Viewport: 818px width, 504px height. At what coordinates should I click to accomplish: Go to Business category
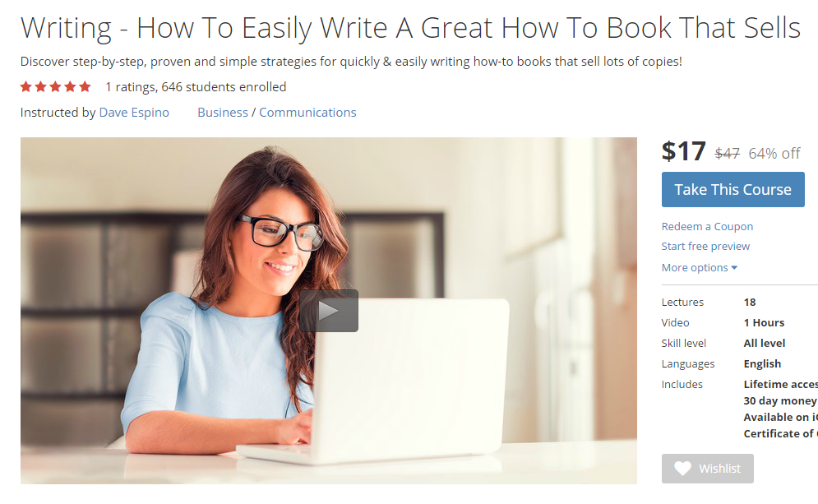point(223,112)
